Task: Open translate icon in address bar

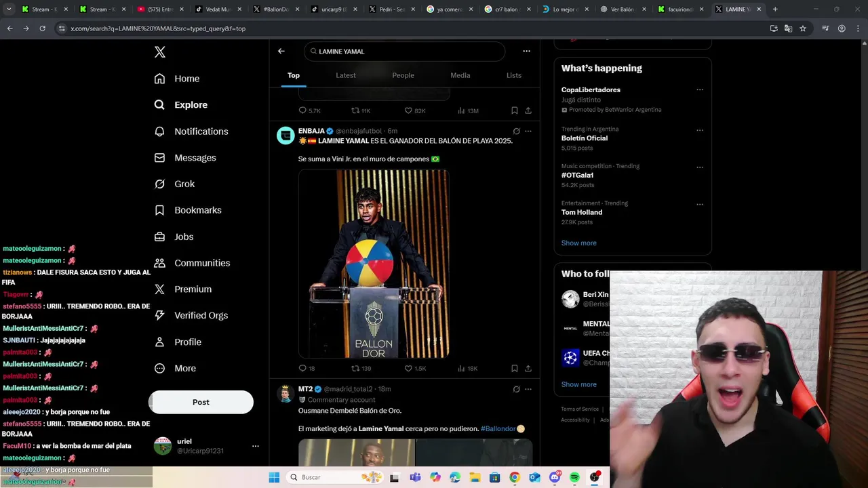Action: (788, 28)
